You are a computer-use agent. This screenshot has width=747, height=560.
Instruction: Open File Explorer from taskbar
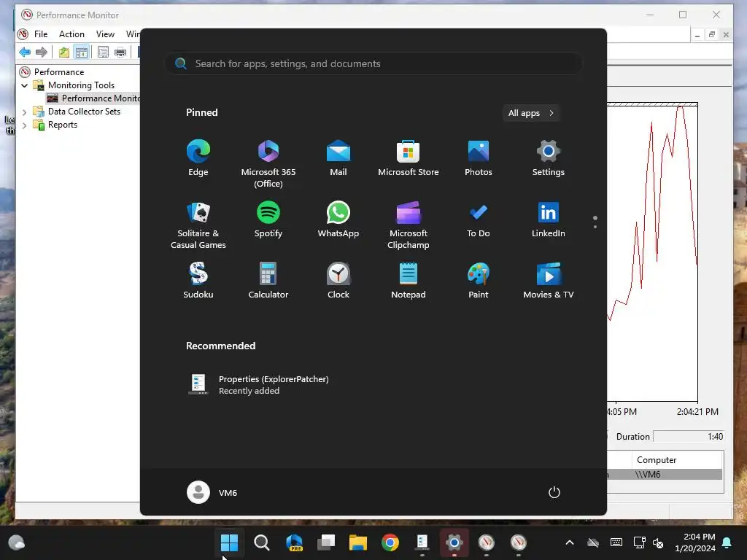tap(357, 542)
